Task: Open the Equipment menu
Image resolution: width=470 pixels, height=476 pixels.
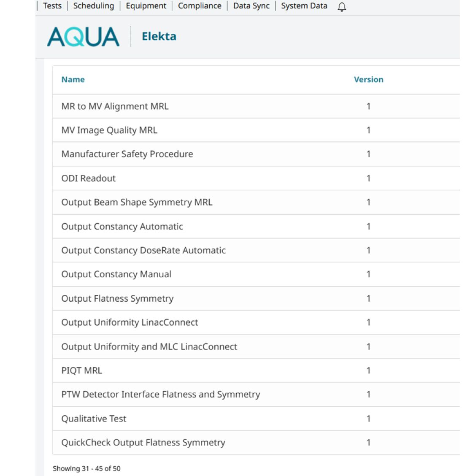Action: [x=146, y=5]
